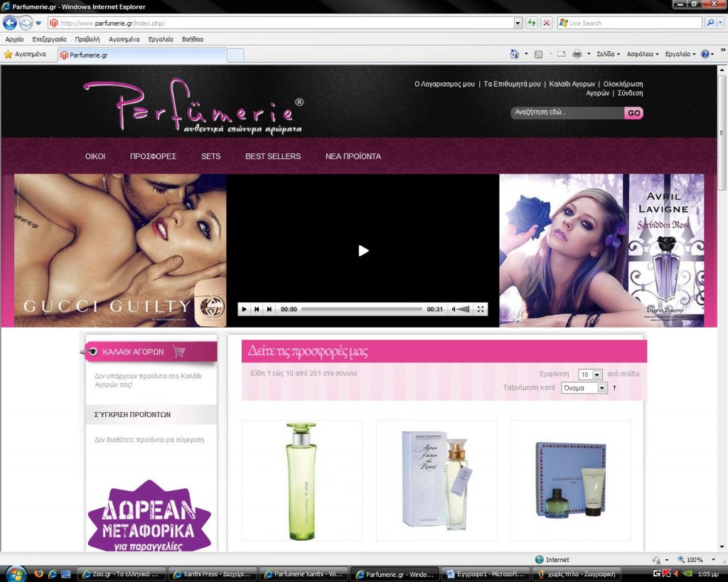Screen dimensions: 728x582
Task: Open the blue Help question mark icon
Action: [705, 54]
